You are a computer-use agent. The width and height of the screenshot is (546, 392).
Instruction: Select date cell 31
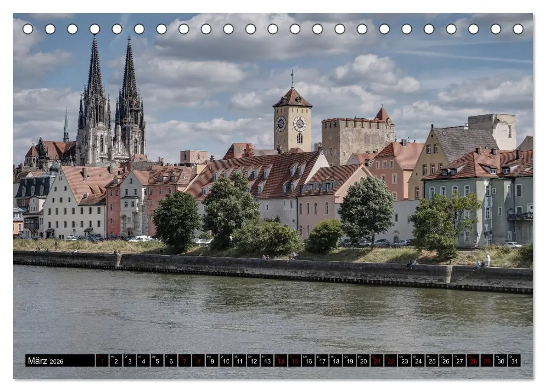[514, 361]
